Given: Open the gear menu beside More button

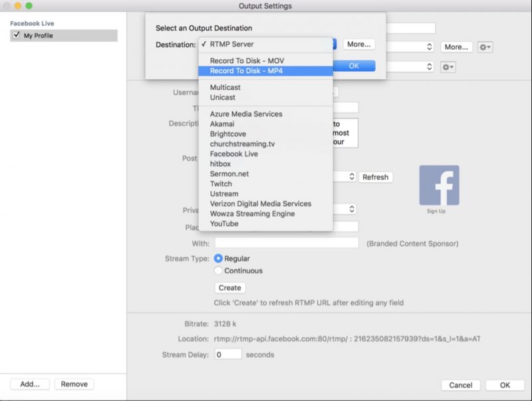Looking at the screenshot, I should click(485, 47).
